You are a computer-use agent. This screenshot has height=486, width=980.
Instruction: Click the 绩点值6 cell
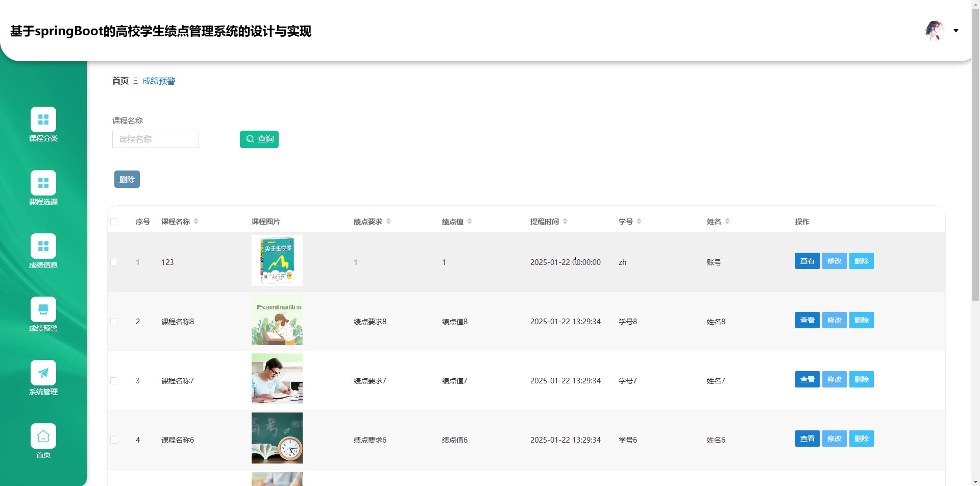click(x=455, y=440)
